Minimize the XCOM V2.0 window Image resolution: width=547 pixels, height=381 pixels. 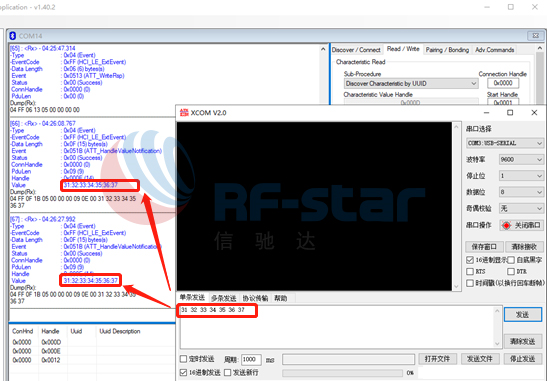tap(487, 113)
